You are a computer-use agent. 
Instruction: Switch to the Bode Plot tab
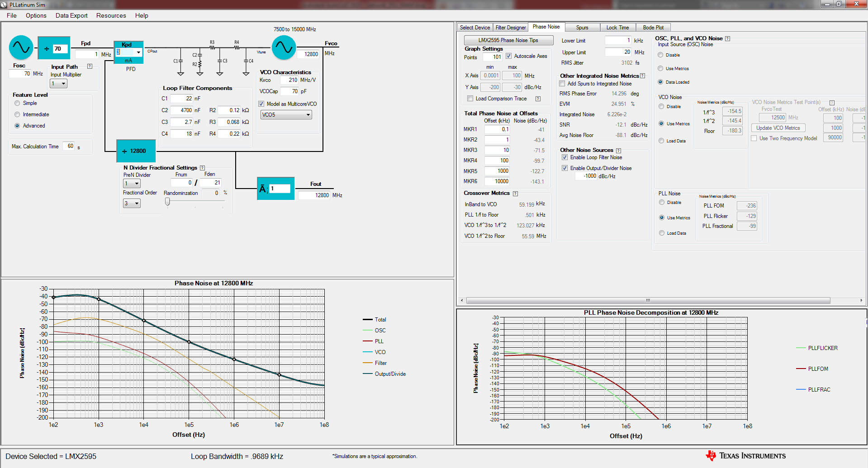pos(653,28)
